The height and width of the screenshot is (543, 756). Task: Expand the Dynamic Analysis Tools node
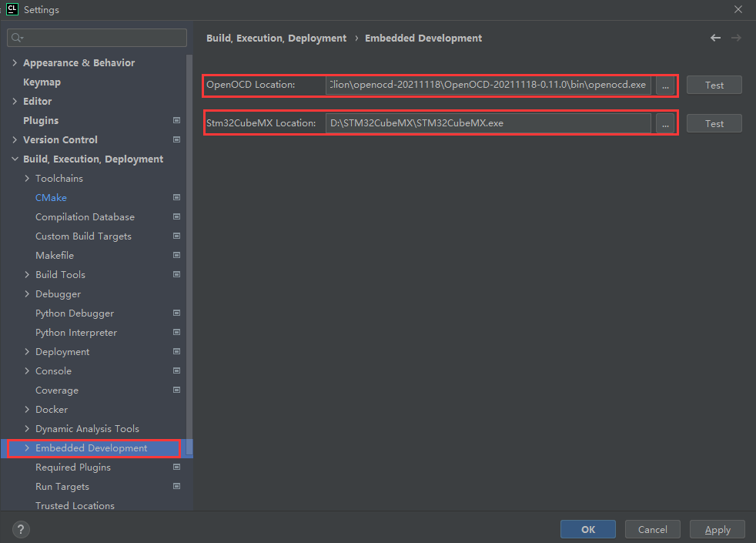pyautogui.click(x=27, y=429)
